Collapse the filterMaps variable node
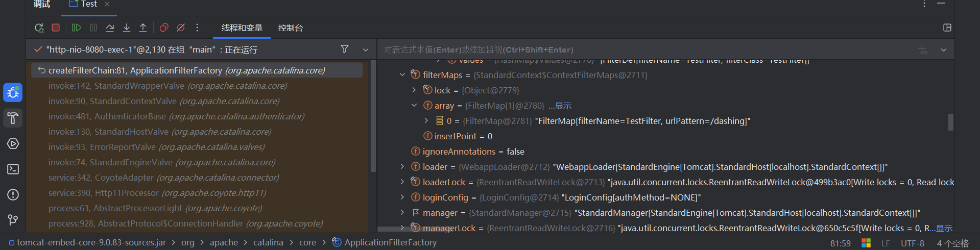 [x=402, y=75]
